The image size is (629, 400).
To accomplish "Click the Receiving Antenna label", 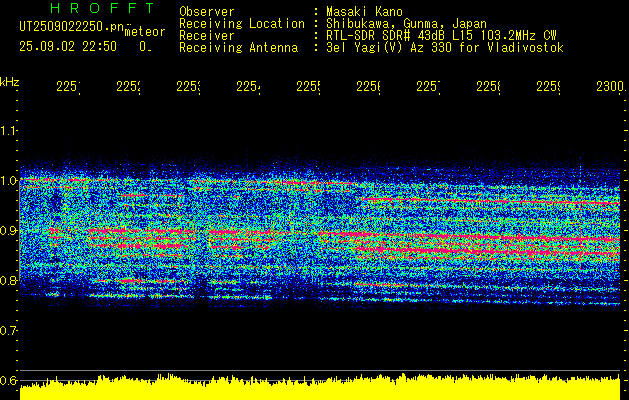I will (238, 48).
